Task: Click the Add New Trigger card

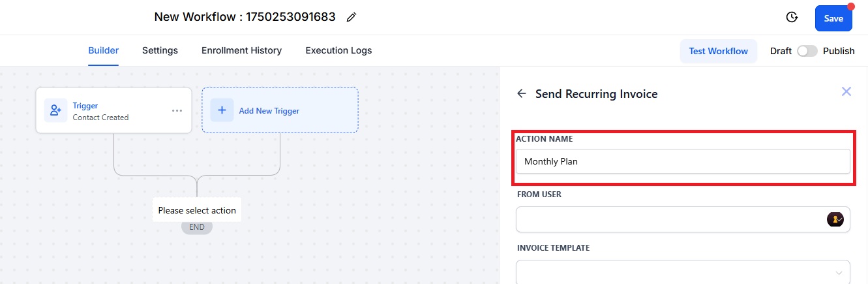Action: 280,110
